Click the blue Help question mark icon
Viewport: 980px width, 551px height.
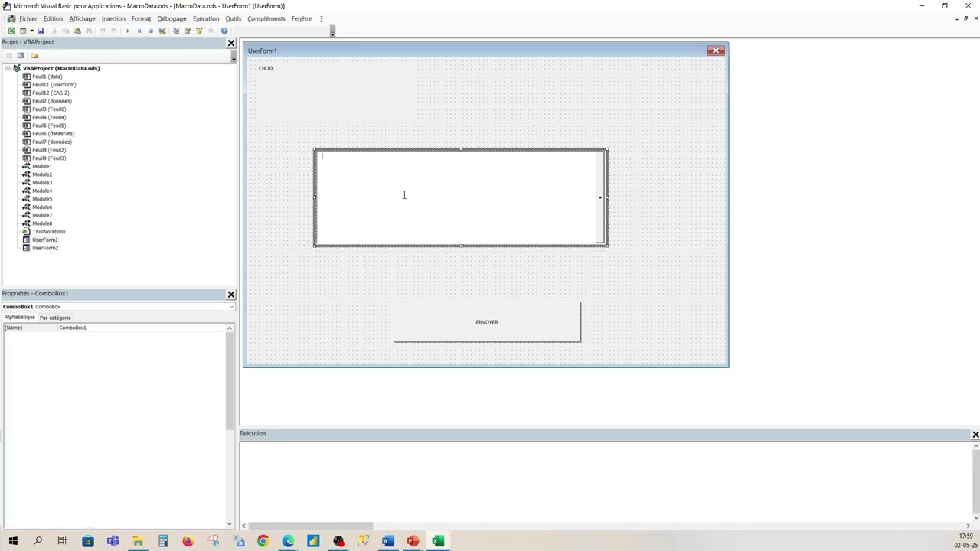pyautogui.click(x=224, y=31)
